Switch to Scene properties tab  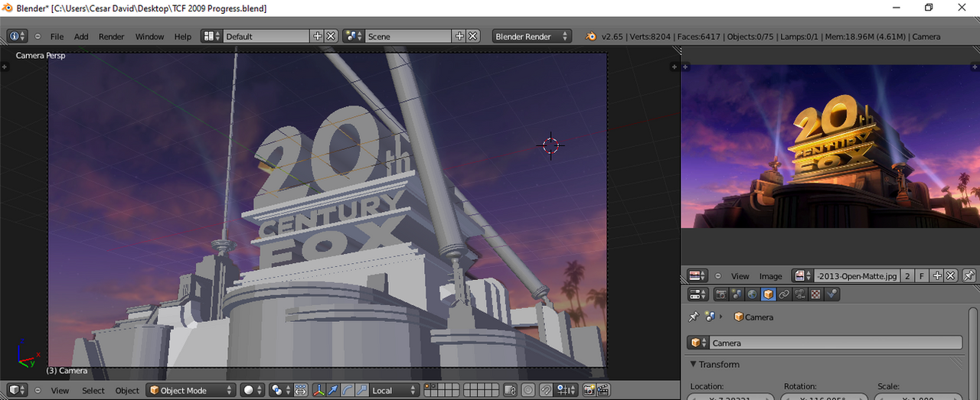pyautogui.click(x=737, y=294)
